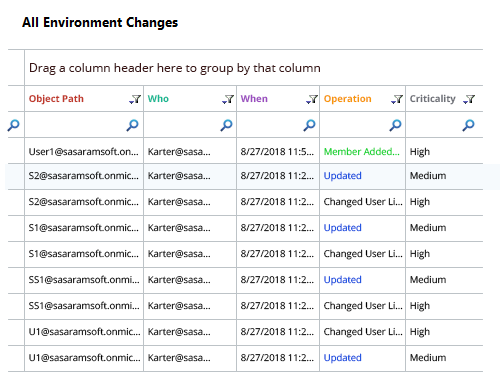Open filter for Object Path column

135,99
